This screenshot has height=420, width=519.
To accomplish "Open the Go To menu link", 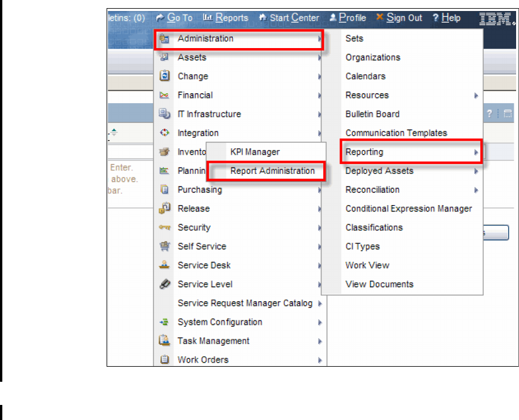I will click(x=180, y=17).
